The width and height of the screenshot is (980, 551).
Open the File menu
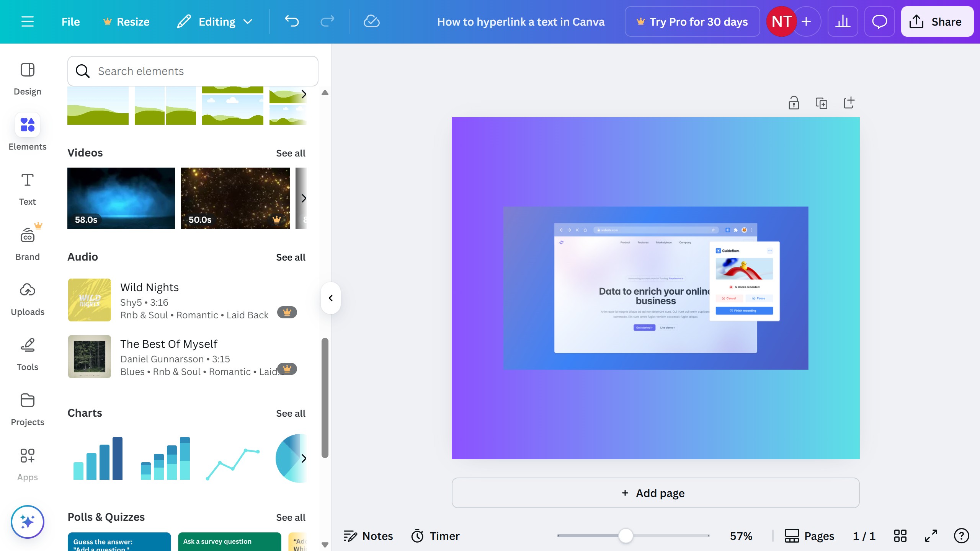70,21
